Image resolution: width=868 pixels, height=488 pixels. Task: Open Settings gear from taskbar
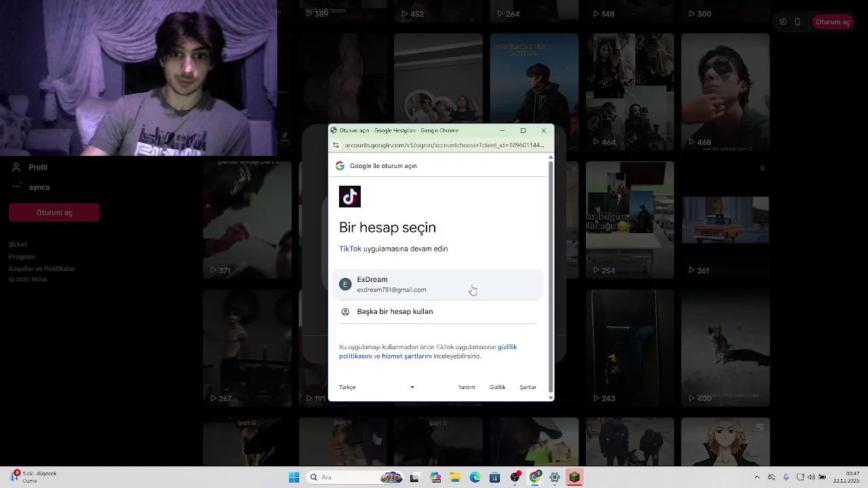click(x=555, y=477)
